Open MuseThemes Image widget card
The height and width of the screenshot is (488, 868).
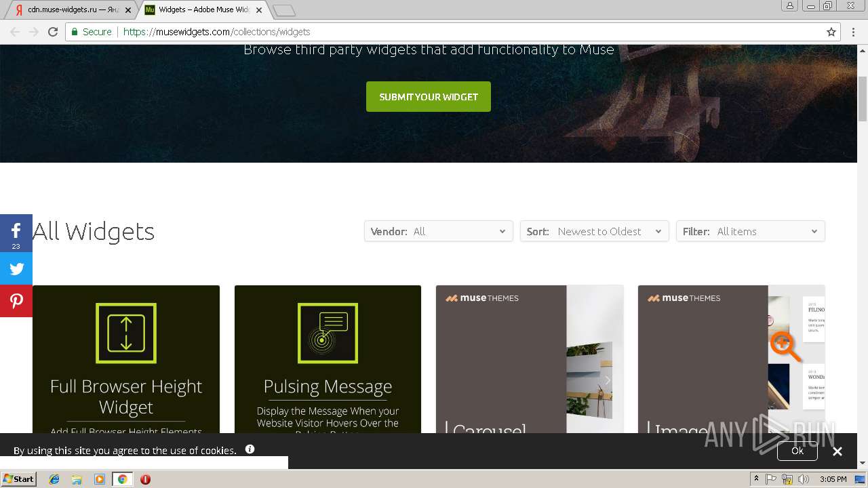731,359
